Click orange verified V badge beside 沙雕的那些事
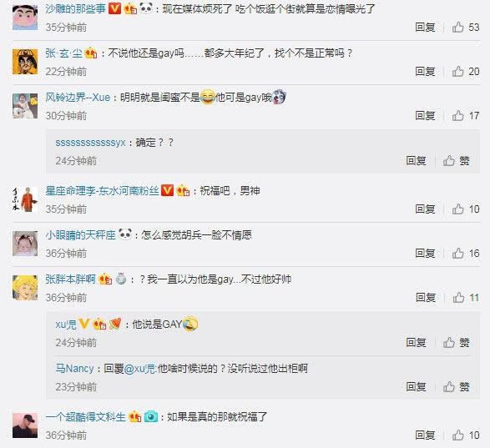The image size is (490, 448). (114, 8)
